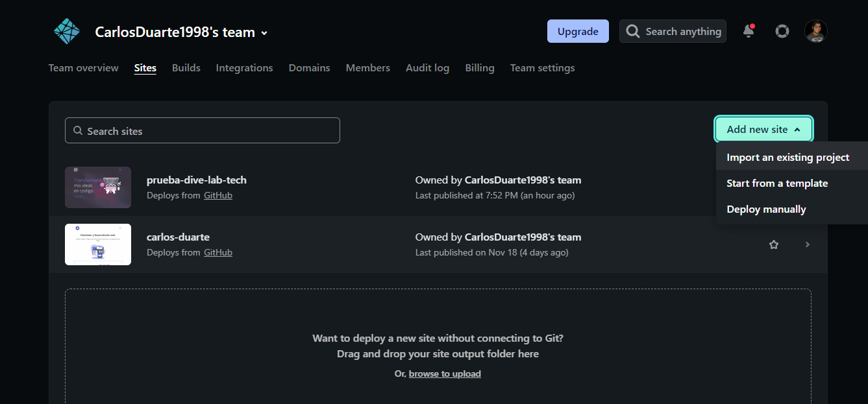Image resolution: width=868 pixels, height=404 pixels.
Task: Click the Upgrade button
Action: (x=578, y=31)
